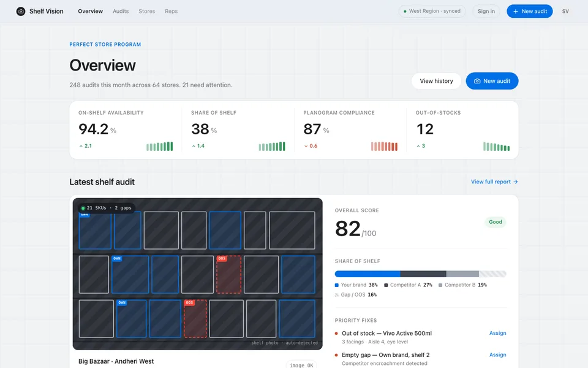Click the blue Your brand legend square
This screenshot has height=368, width=588.
[337, 285]
